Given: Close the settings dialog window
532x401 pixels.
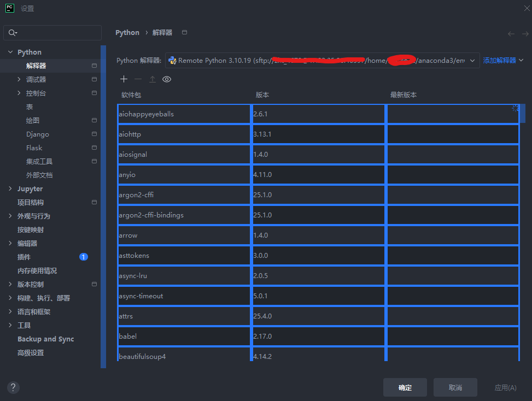Looking at the screenshot, I should click(x=527, y=8).
